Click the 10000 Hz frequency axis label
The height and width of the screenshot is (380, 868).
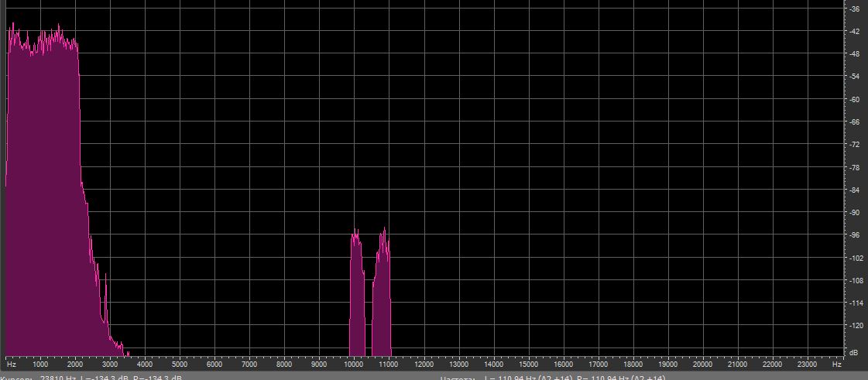354,365
